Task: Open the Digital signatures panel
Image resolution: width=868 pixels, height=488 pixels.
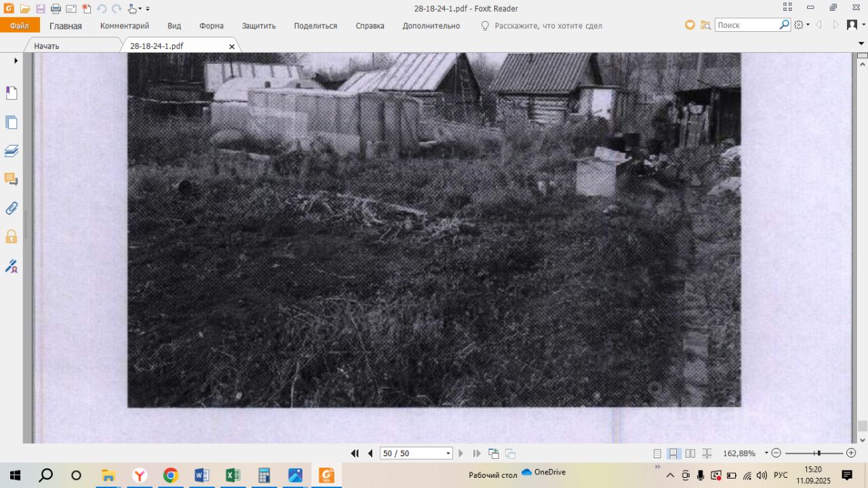Action: point(12,266)
